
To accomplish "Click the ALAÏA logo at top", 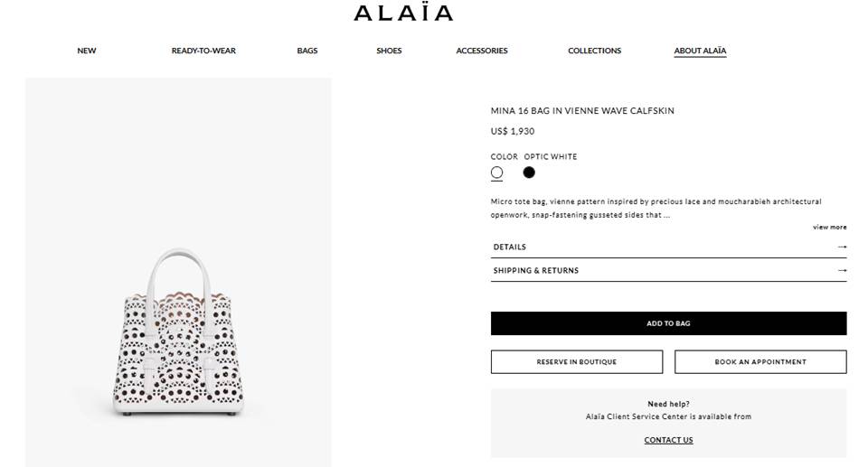I will click(x=403, y=12).
